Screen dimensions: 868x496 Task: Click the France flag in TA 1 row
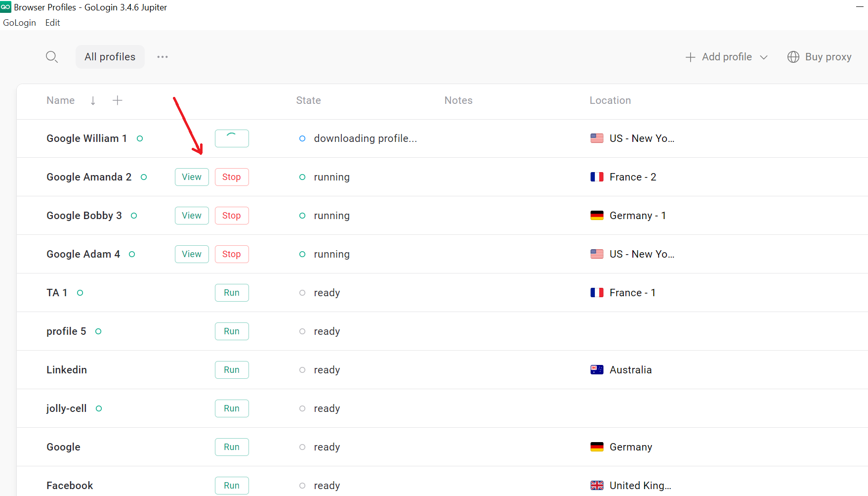(597, 293)
